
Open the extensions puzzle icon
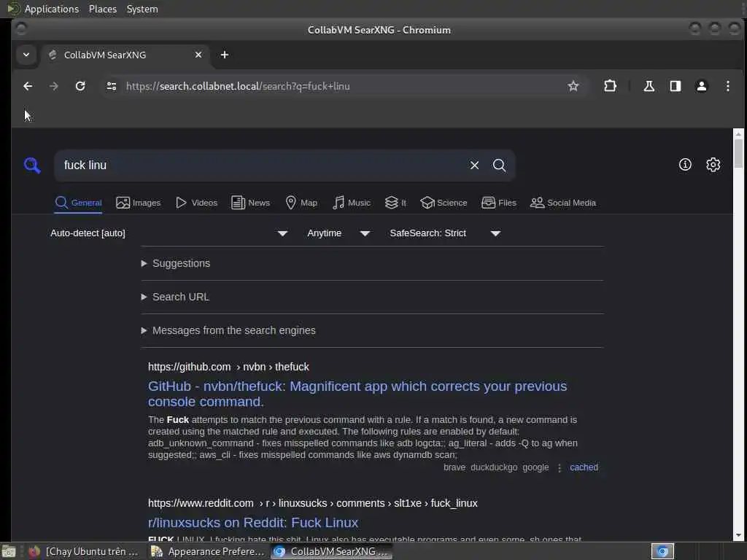(610, 86)
